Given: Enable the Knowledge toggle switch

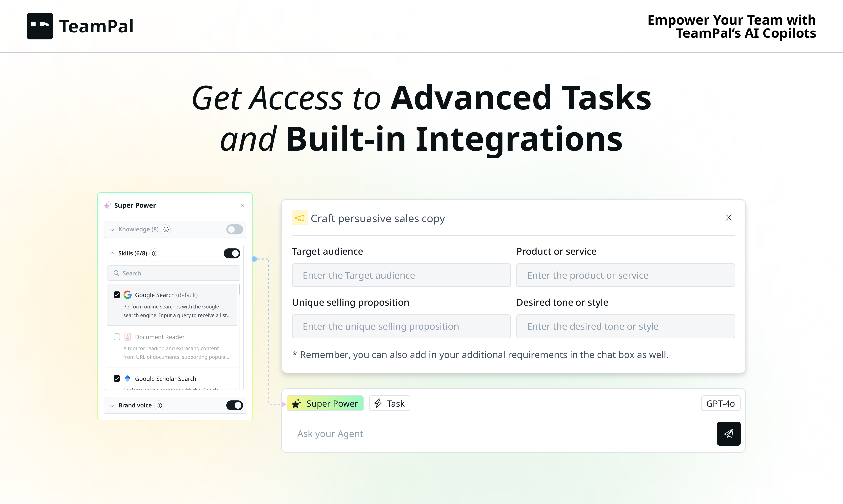Looking at the screenshot, I should pyautogui.click(x=234, y=229).
